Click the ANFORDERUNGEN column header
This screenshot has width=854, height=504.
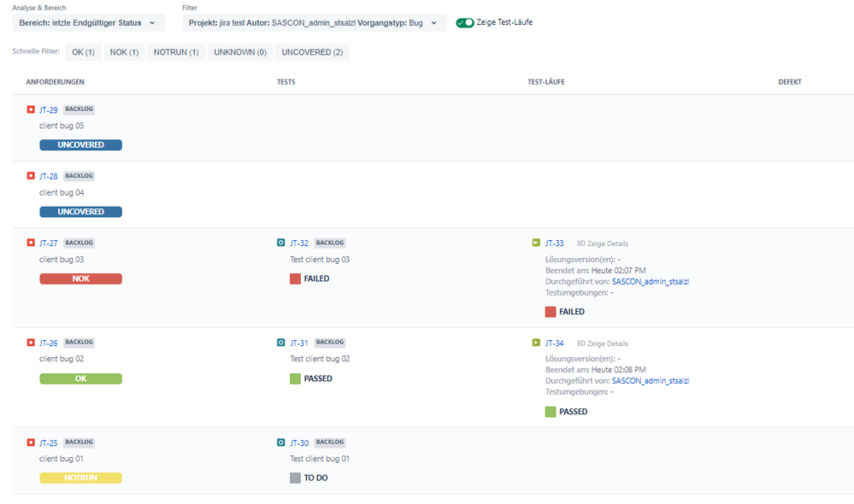55,82
